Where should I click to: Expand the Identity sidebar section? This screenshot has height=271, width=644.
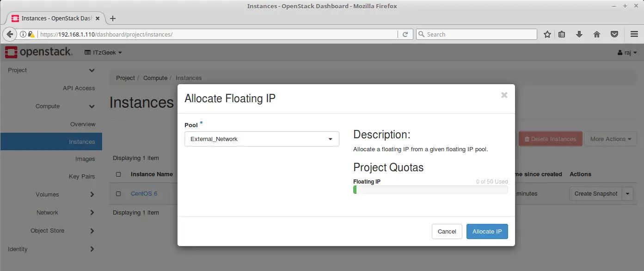pos(92,249)
